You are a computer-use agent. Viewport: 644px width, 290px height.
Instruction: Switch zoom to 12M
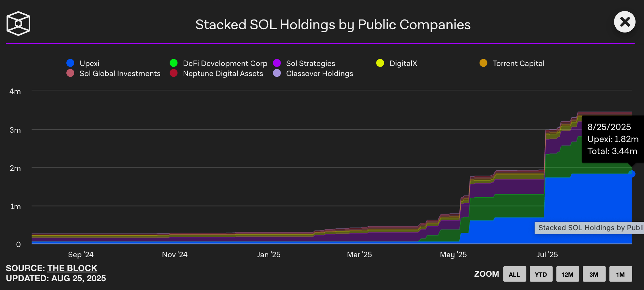567,274
